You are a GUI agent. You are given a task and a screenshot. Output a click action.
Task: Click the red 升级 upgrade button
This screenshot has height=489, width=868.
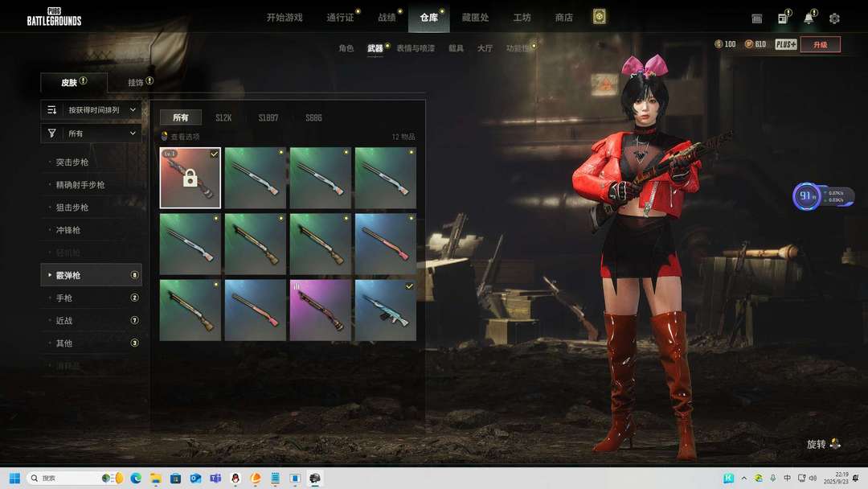(821, 44)
